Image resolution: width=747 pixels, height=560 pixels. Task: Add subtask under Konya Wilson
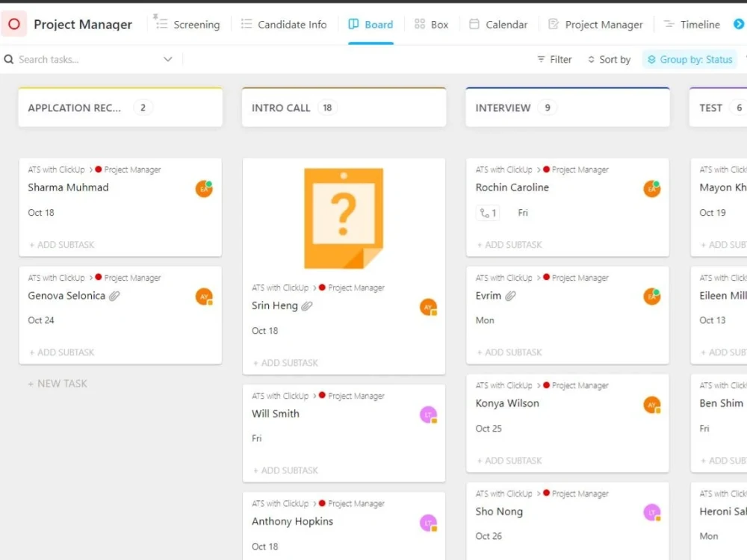click(x=509, y=461)
